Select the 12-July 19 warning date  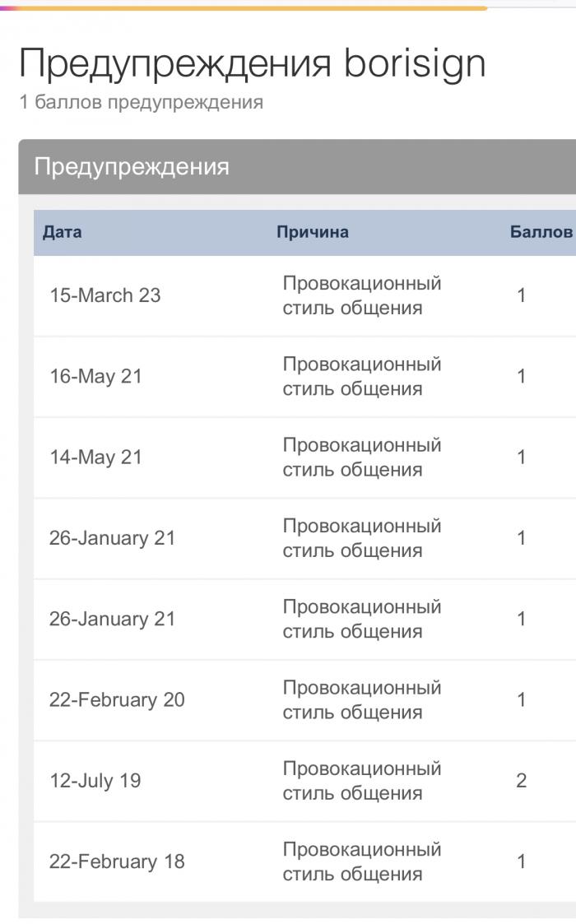coord(95,781)
